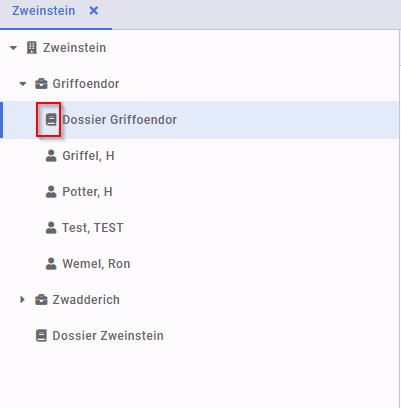Expand the Zwadderich group
This screenshot has height=408, width=401.
pyautogui.click(x=22, y=300)
